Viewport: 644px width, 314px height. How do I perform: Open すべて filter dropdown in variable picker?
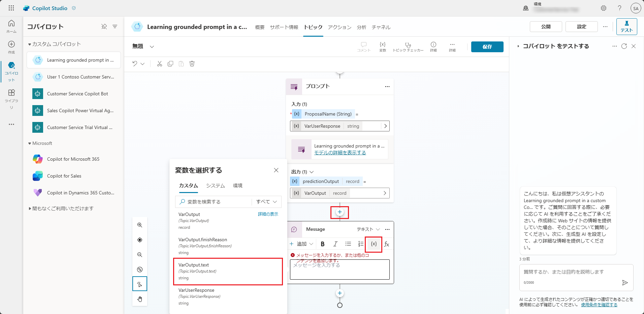click(x=266, y=202)
